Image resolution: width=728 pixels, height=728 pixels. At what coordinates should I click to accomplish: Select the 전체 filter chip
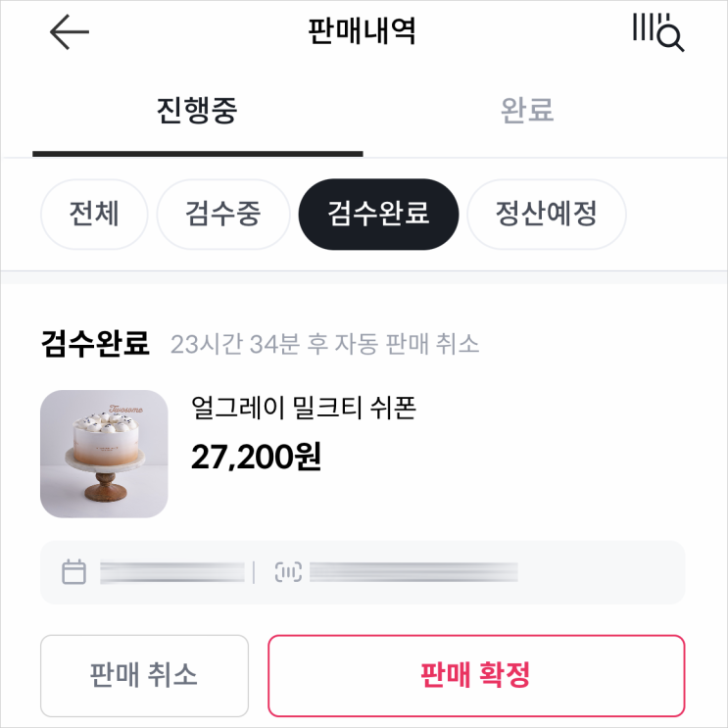(x=94, y=214)
